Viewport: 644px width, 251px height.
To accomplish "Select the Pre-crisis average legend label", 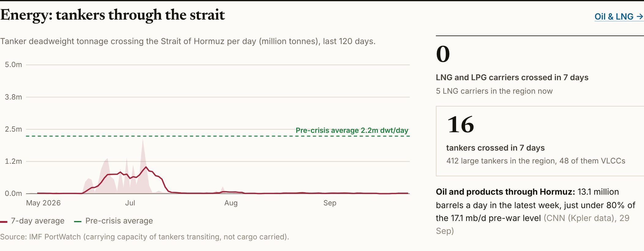I will pos(119,221).
